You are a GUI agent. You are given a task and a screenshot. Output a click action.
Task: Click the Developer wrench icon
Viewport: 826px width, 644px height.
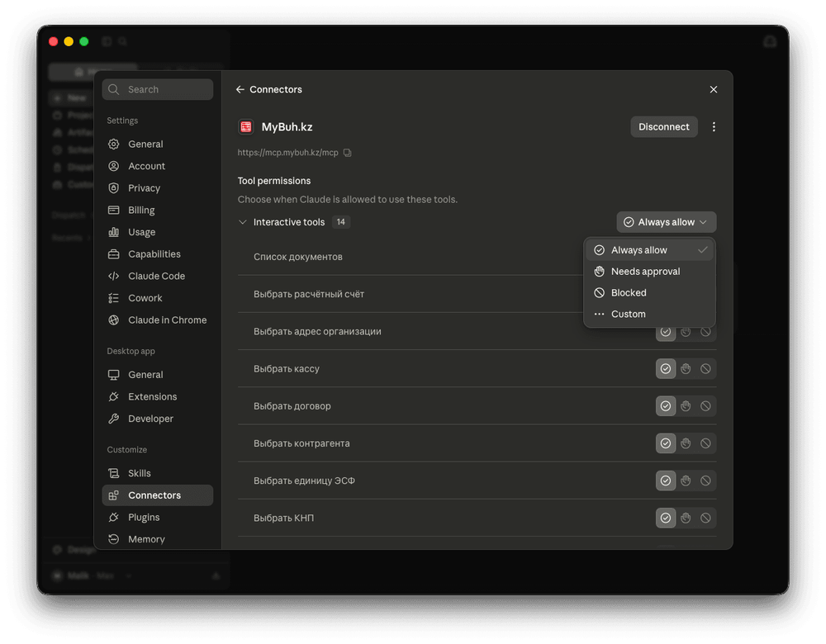pyautogui.click(x=114, y=419)
